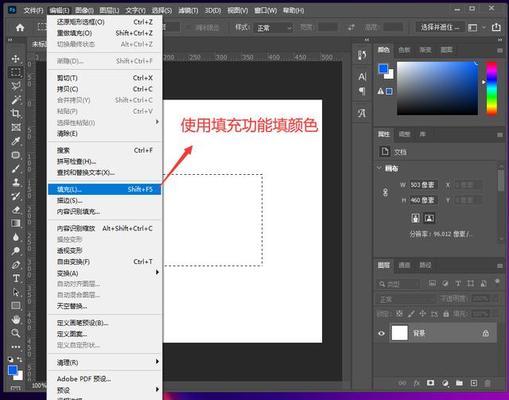Select the Lasso tool
The image size is (509, 400).
click(x=16, y=86)
